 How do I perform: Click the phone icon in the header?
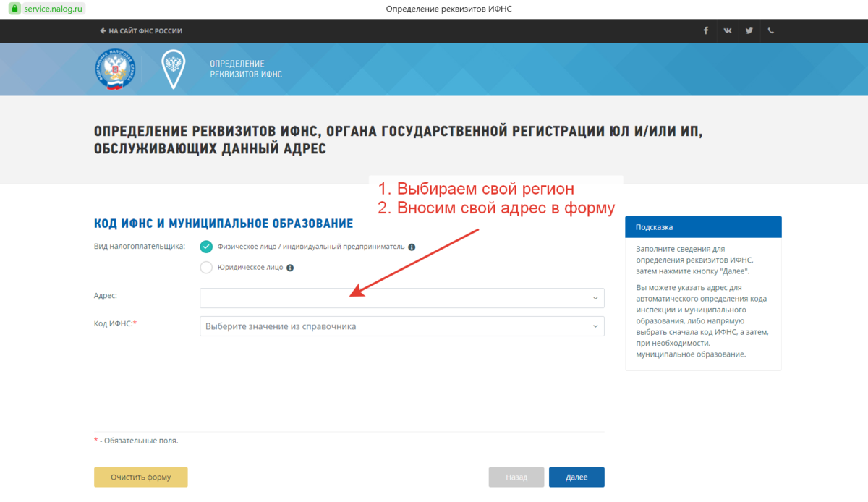(x=771, y=30)
